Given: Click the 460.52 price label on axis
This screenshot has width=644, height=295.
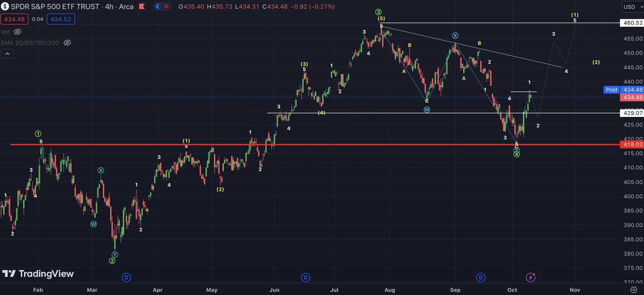Looking at the screenshot, I should click(x=632, y=23).
